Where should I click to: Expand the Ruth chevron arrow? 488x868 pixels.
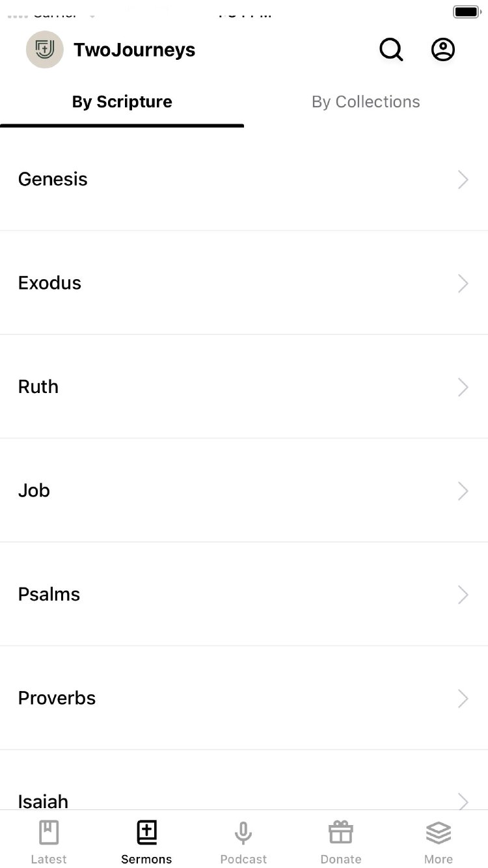[x=463, y=387]
